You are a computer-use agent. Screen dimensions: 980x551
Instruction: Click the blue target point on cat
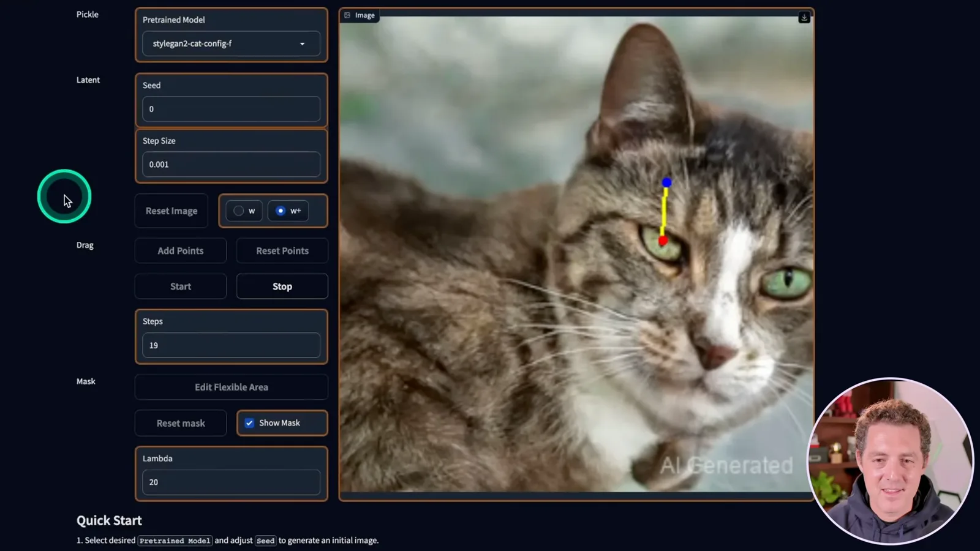point(666,182)
